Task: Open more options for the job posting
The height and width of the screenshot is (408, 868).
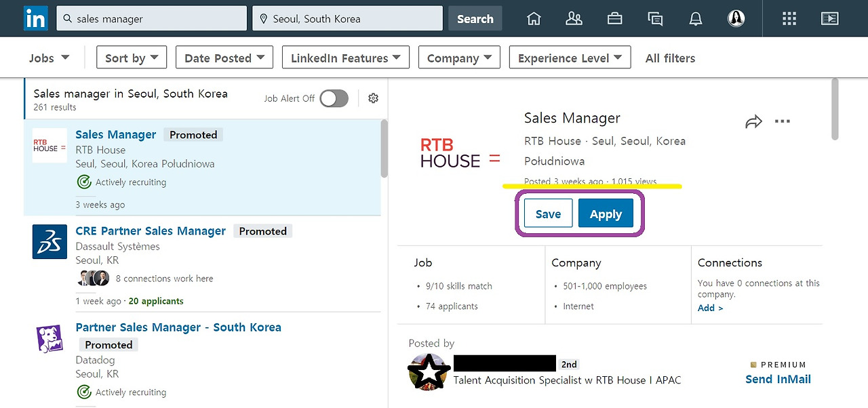Action: coord(783,122)
